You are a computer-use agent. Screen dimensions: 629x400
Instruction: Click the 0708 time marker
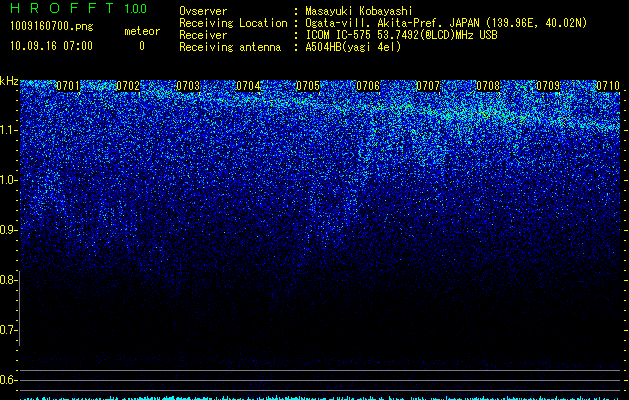click(488, 86)
